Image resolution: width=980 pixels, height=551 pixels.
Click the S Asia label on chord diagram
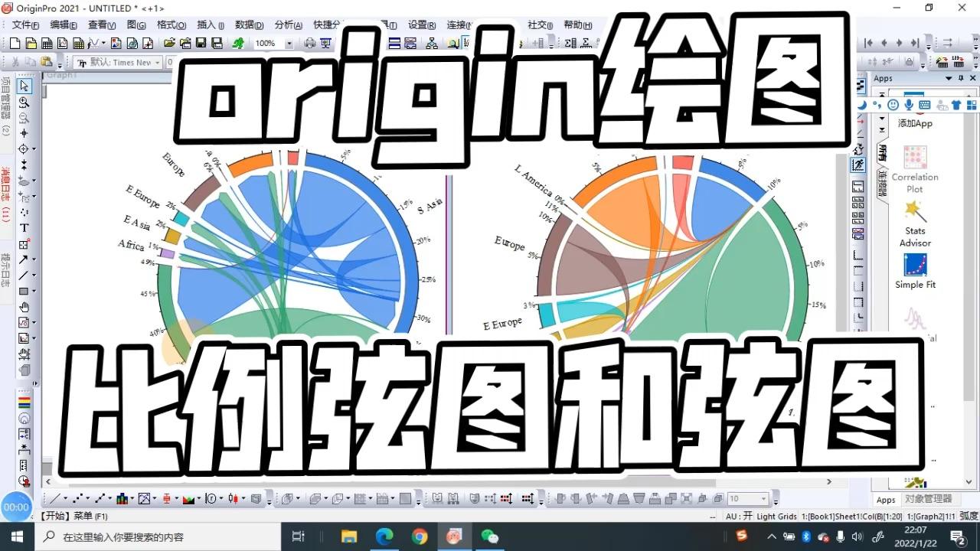(x=431, y=205)
